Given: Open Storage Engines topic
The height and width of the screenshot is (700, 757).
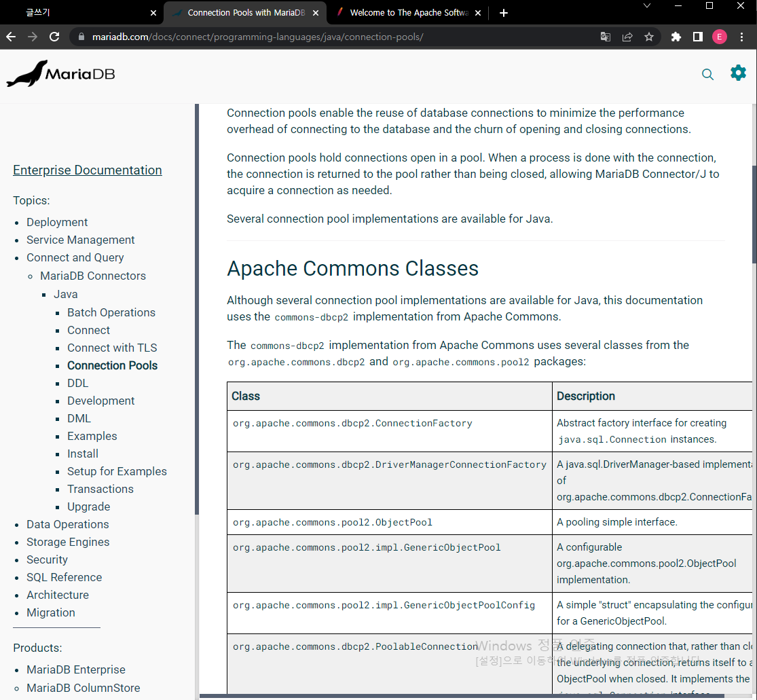Looking at the screenshot, I should click(68, 542).
